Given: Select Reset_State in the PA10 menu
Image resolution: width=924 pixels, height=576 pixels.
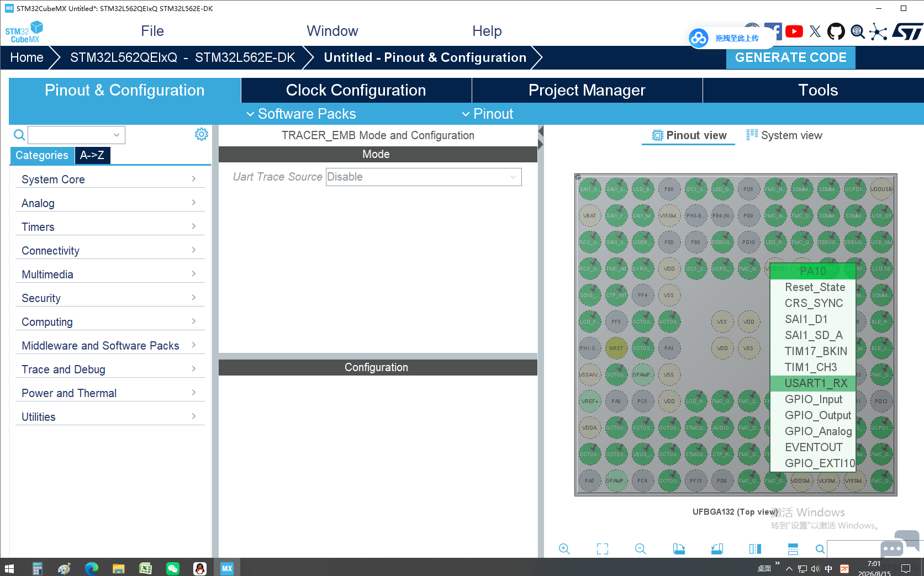Looking at the screenshot, I should [x=813, y=287].
